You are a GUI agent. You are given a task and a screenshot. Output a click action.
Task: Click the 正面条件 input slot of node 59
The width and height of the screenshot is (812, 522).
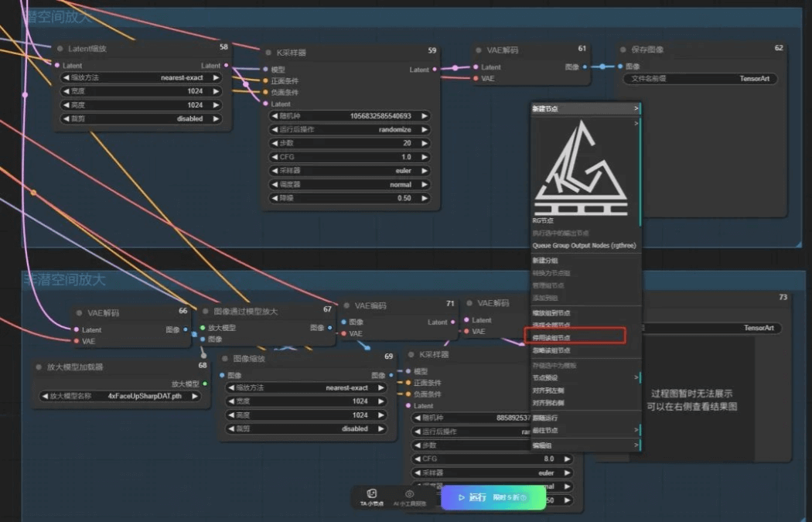coord(266,80)
